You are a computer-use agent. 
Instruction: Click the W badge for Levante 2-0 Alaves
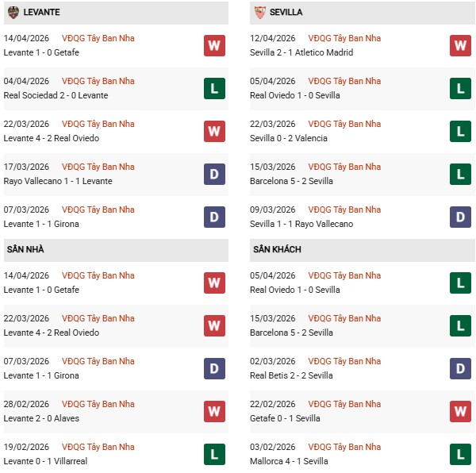[x=213, y=411]
